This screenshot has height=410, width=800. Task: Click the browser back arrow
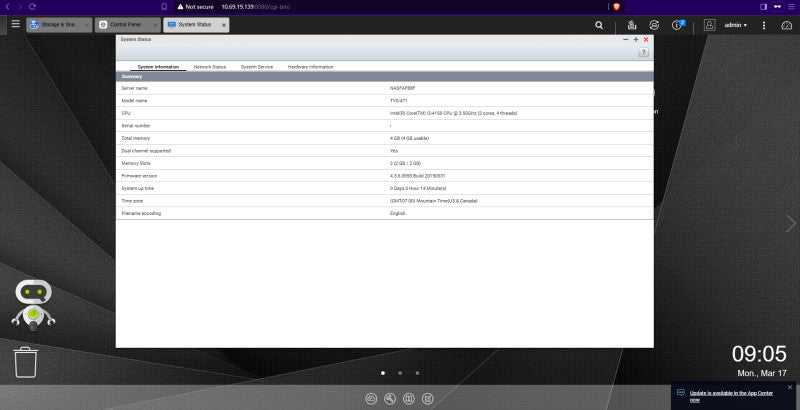coord(7,7)
